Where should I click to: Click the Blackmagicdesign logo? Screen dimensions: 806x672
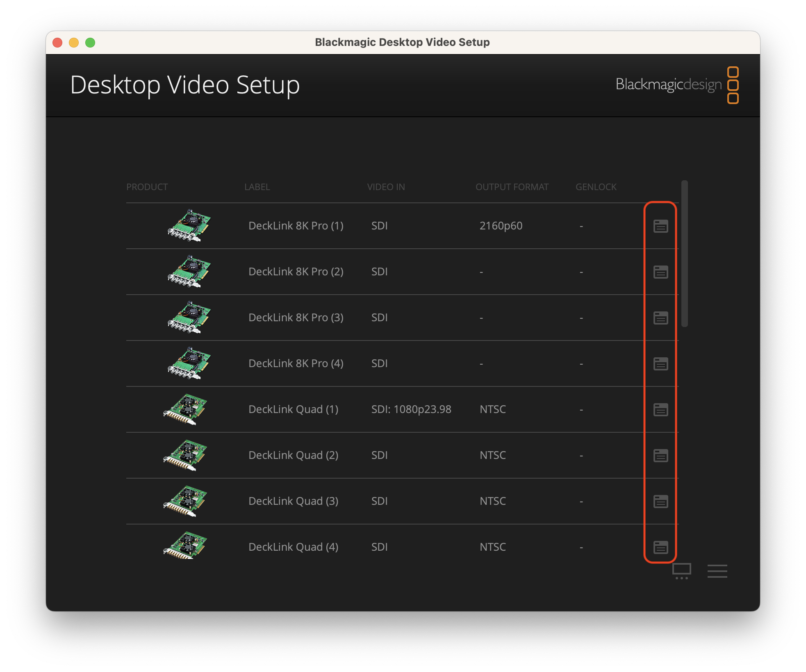(x=677, y=85)
